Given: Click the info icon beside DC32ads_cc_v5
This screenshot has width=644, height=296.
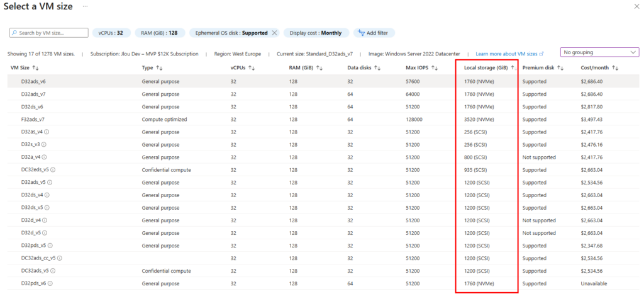Looking at the screenshot, I should [60, 258].
